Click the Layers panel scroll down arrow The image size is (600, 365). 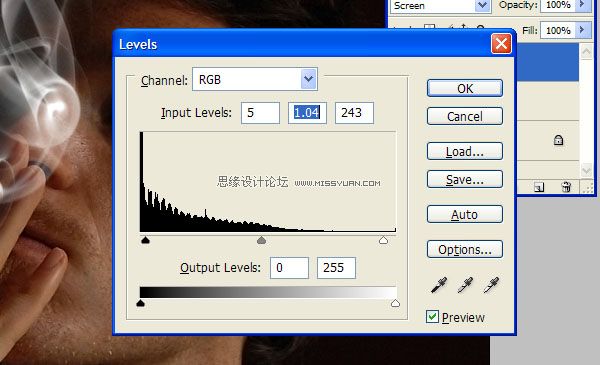586,169
